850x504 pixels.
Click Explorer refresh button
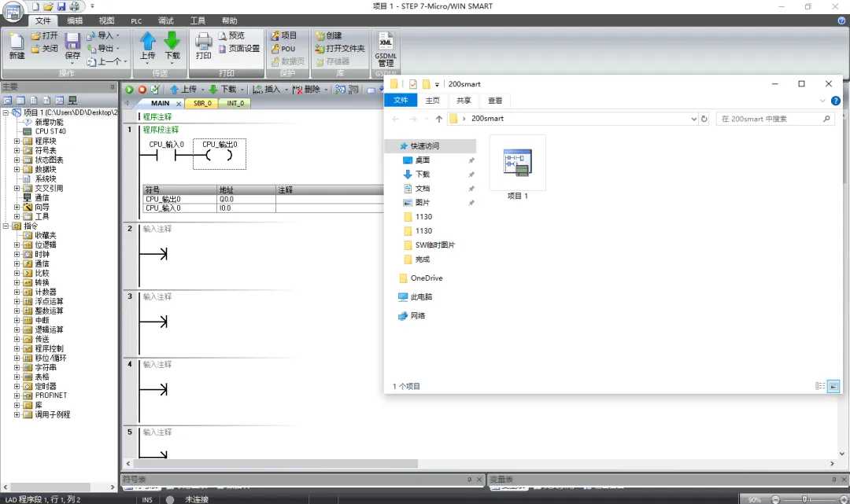pos(704,119)
